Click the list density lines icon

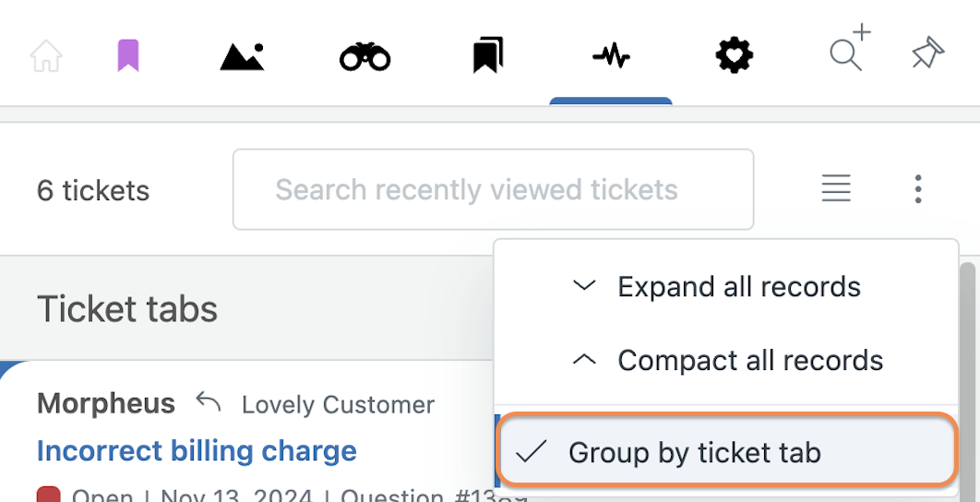(836, 188)
